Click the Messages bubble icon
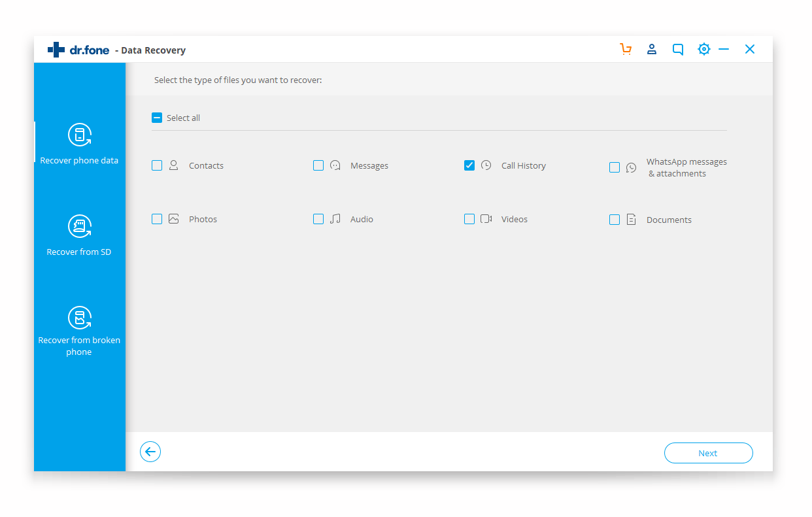The width and height of the screenshot is (812, 517). 335,165
